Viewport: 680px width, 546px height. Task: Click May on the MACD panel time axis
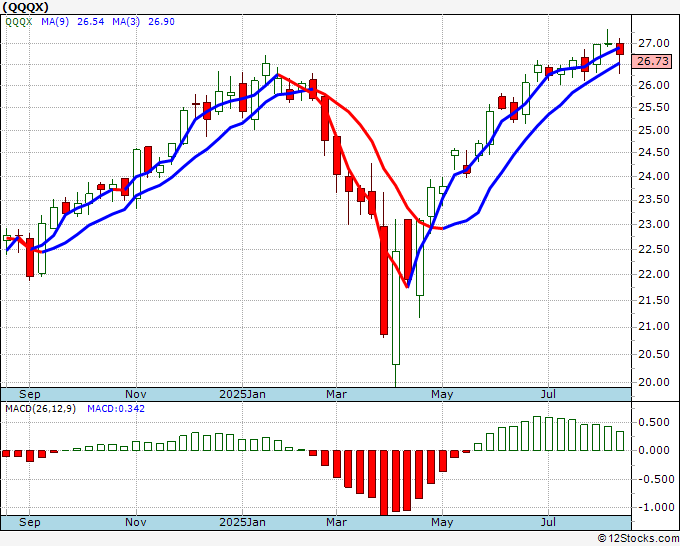pyautogui.click(x=442, y=522)
